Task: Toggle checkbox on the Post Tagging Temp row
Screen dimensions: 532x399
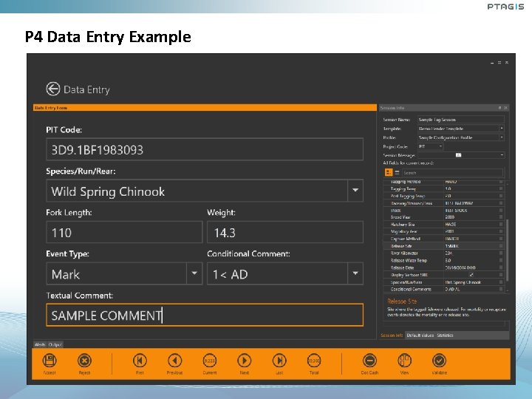Action: pyautogui.click(x=501, y=196)
